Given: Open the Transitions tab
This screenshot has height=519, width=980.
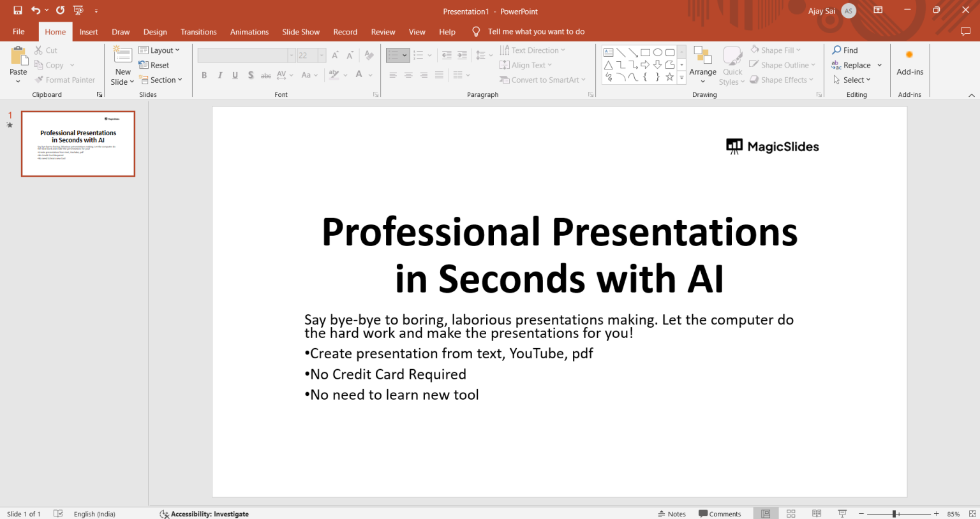Looking at the screenshot, I should (x=198, y=32).
